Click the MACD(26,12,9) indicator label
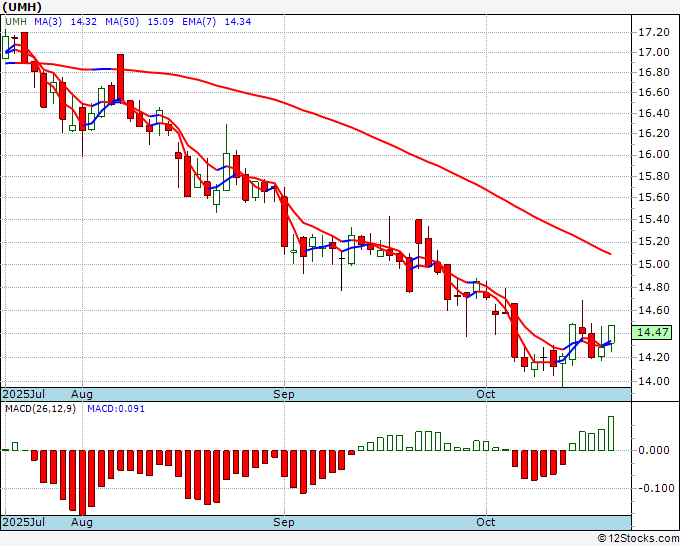Viewport: 680px width, 546px height. coord(40,409)
